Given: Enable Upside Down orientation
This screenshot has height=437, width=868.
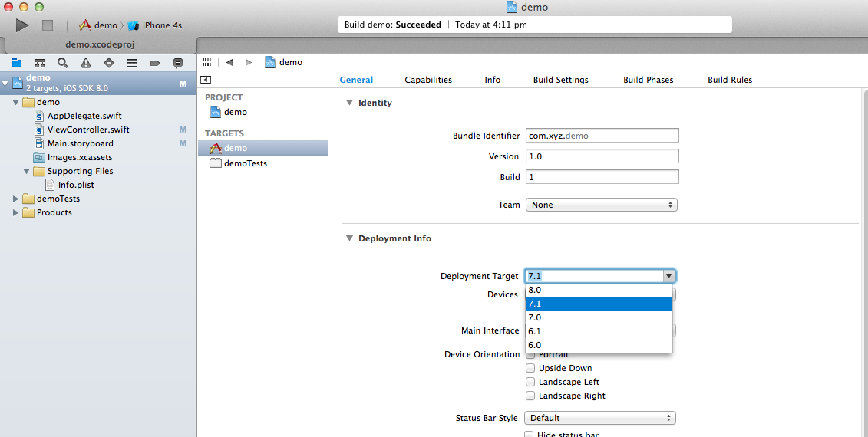Looking at the screenshot, I should (530, 368).
